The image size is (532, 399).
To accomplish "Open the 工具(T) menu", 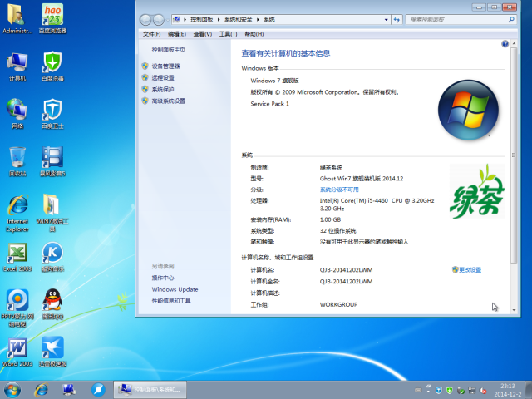I will (x=228, y=34).
